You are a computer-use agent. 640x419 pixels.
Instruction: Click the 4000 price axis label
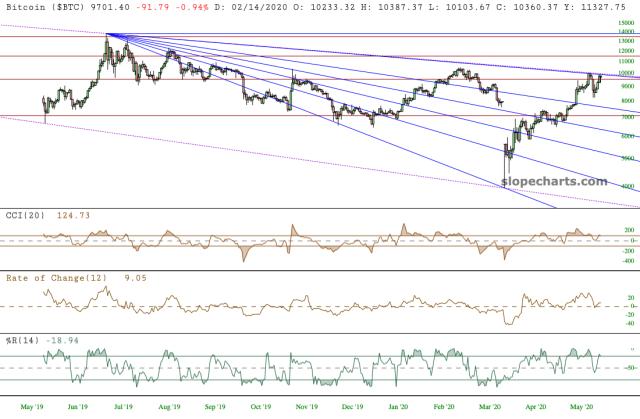coord(626,186)
